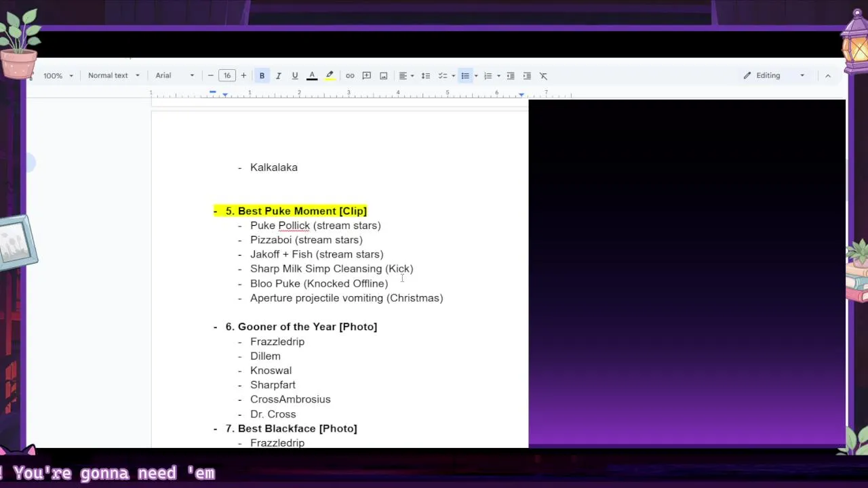Click the line 'Puke Pollick (stream stars)'
Viewport: 868px width, 488px height.
tap(315, 226)
